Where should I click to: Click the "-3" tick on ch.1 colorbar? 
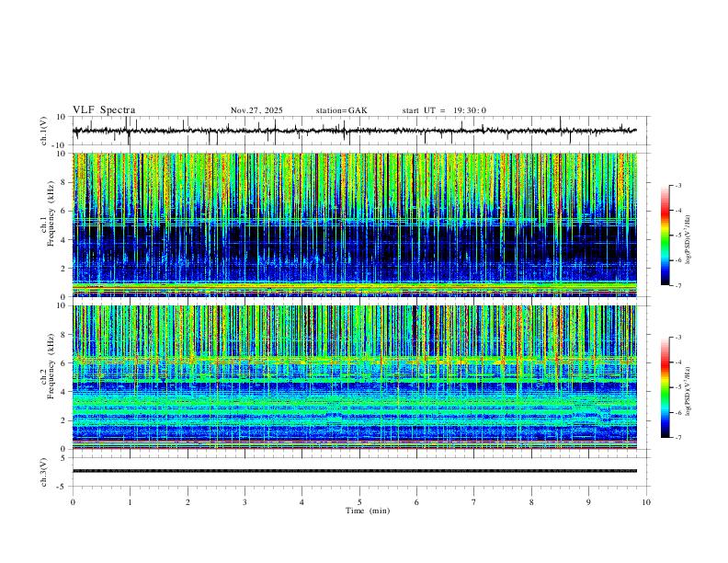tap(678, 185)
